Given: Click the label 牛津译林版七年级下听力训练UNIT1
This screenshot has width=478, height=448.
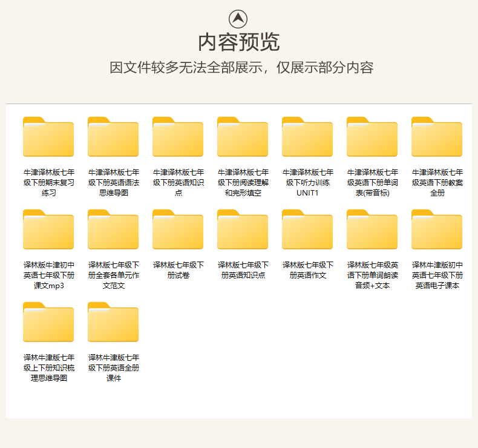Looking at the screenshot, I should (x=307, y=182).
